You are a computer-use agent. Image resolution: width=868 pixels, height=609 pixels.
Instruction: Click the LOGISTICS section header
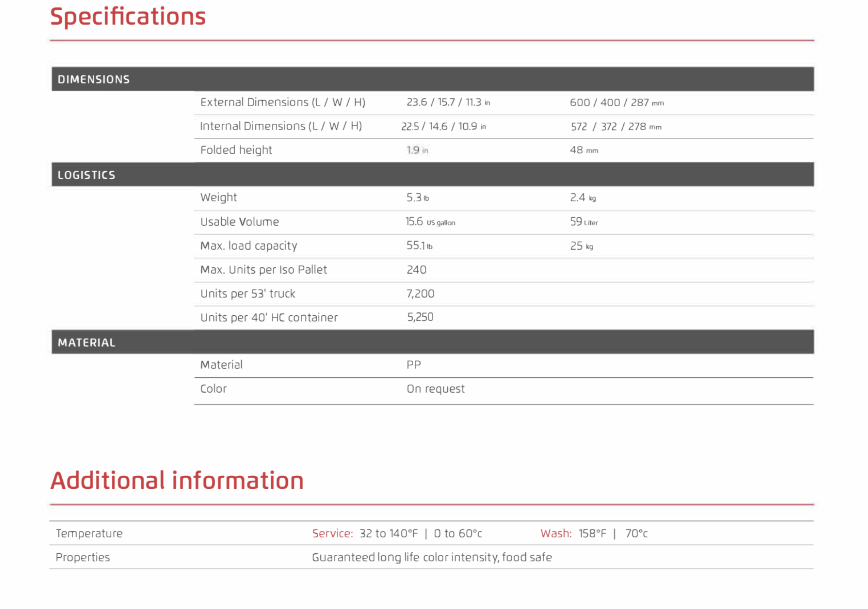tap(433, 175)
